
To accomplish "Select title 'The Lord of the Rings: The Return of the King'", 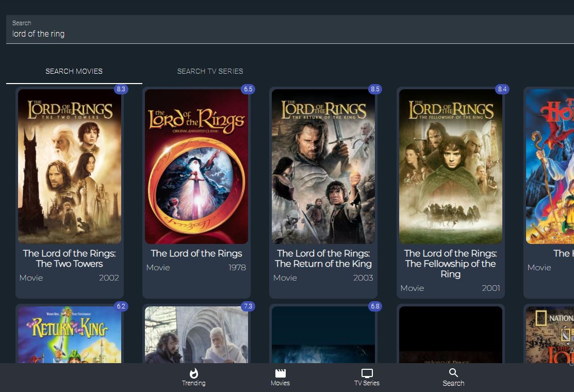I will [x=323, y=258].
